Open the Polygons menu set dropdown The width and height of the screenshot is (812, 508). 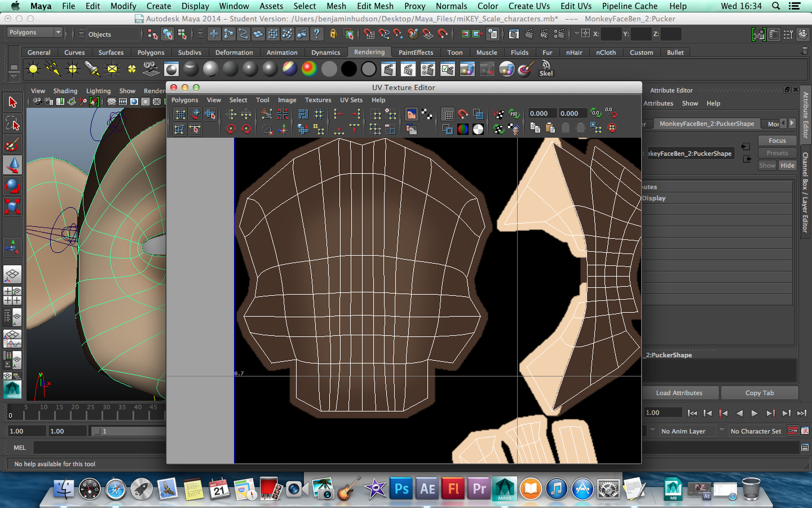tap(34, 33)
